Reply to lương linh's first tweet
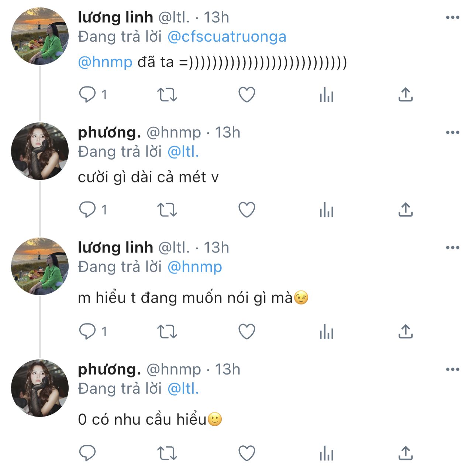476x470 pixels. (x=88, y=95)
